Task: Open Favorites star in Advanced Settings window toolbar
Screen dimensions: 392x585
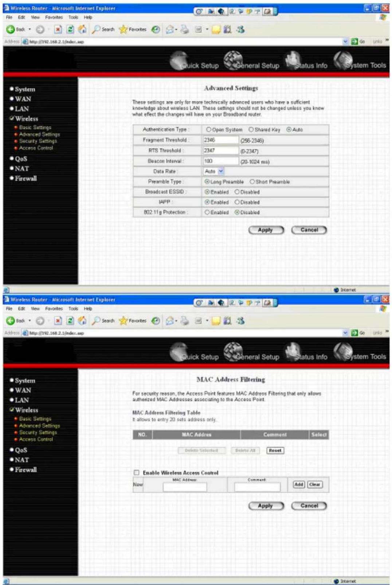Action: coord(133,30)
